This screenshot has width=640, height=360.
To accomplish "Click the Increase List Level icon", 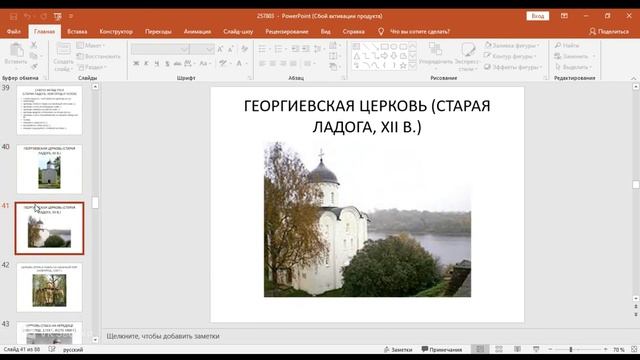I will [306, 49].
